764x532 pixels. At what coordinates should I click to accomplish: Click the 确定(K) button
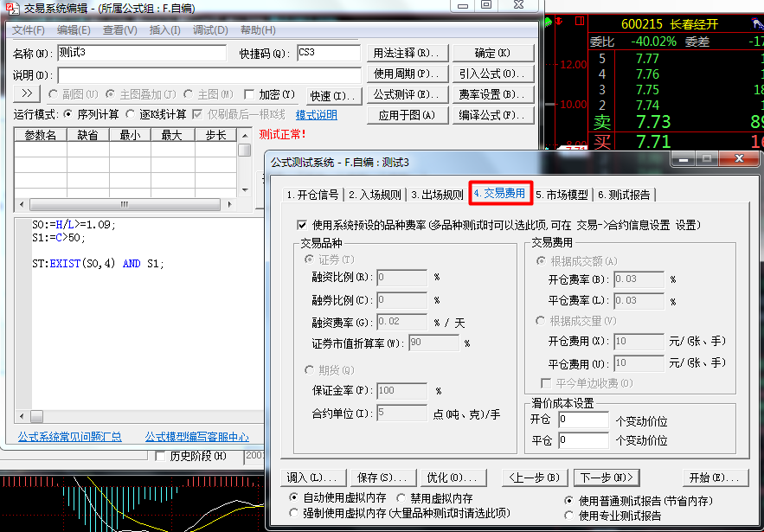pyautogui.click(x=492, y=53)
